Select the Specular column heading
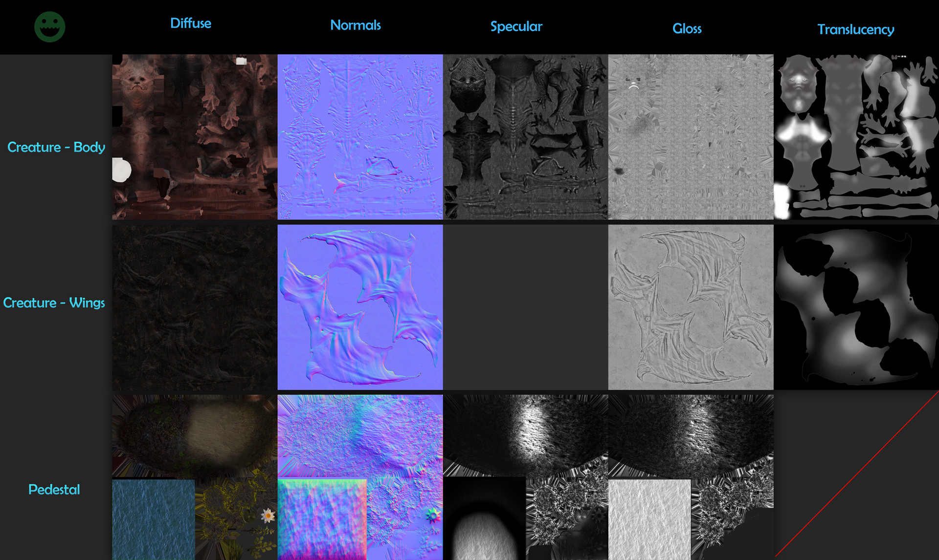Image resolution: width=939 pixels, height=560 pixels. point(516,26)
